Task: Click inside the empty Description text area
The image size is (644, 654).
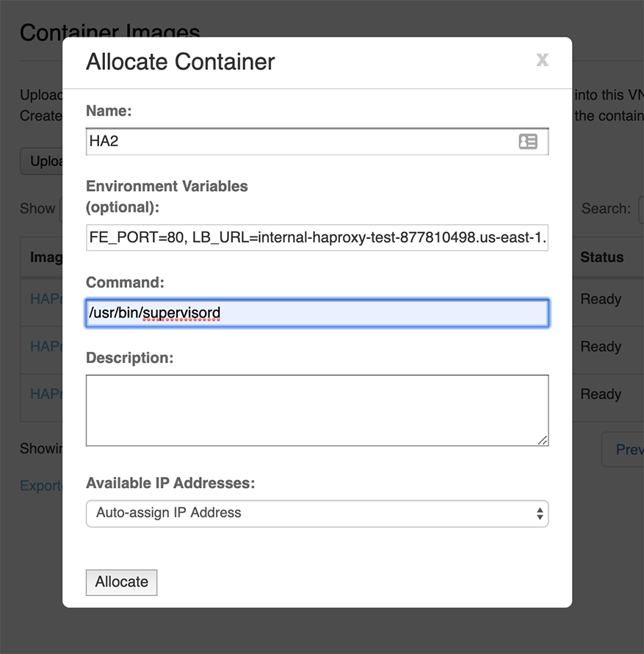Action: (316, 410)
